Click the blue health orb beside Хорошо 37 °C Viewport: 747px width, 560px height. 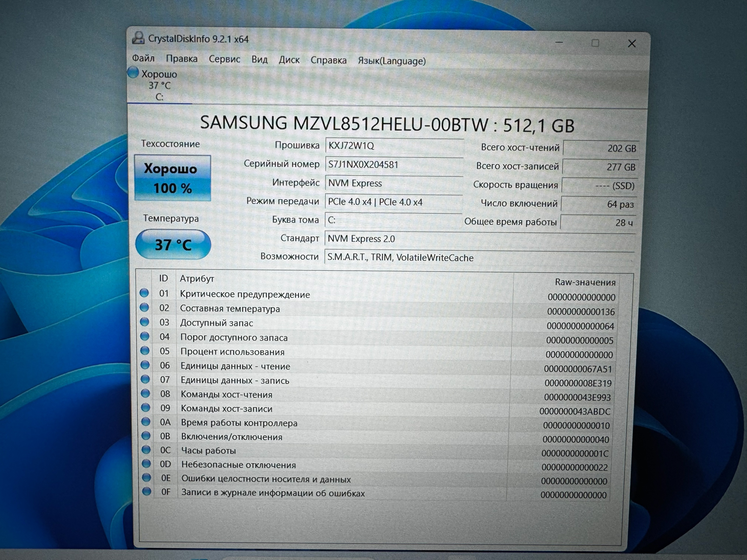133,72
